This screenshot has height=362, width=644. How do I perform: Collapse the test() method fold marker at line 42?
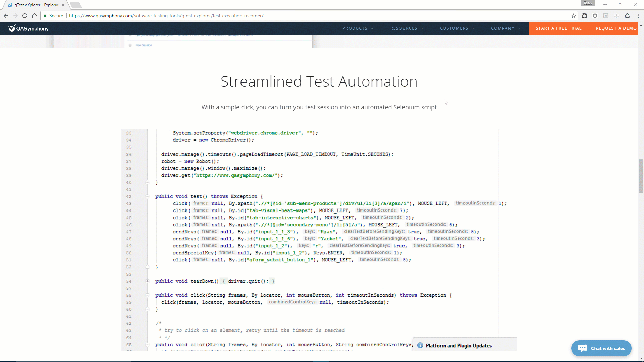147,196
